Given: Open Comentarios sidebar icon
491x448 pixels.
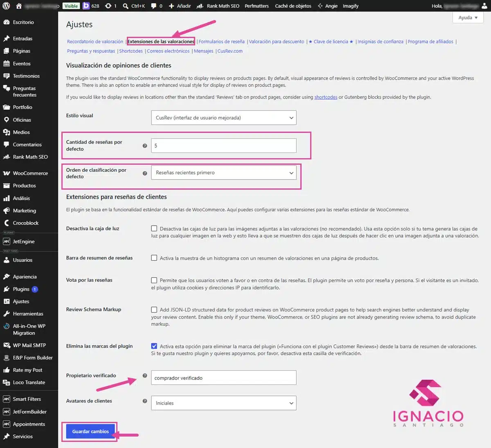Looking at the screenshot, I should coord(7,144).
